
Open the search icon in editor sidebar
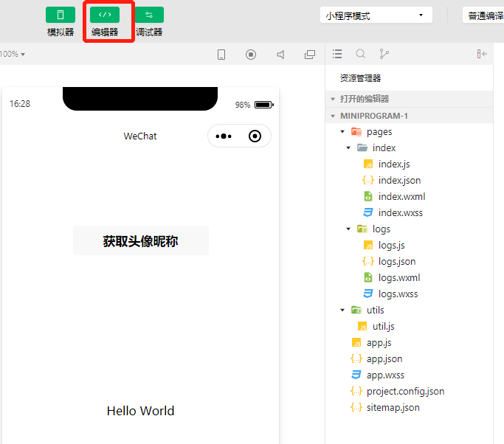pos(361,54)
